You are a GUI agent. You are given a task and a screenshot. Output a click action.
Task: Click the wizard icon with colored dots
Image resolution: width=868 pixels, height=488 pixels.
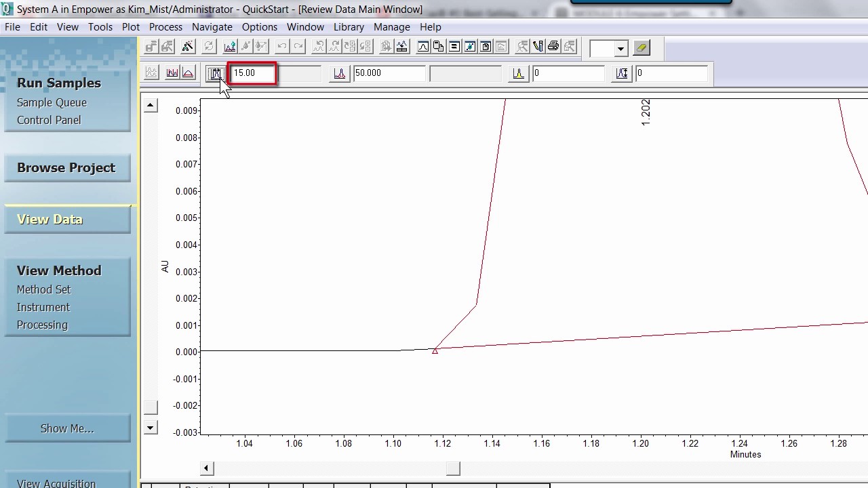click(188, 47)
